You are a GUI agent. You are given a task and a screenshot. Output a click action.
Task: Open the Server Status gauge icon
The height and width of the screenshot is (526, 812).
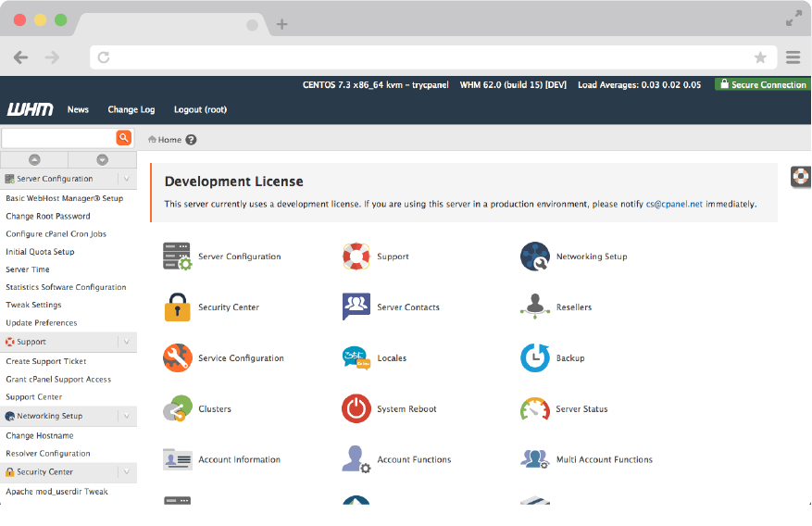[535, 409]
